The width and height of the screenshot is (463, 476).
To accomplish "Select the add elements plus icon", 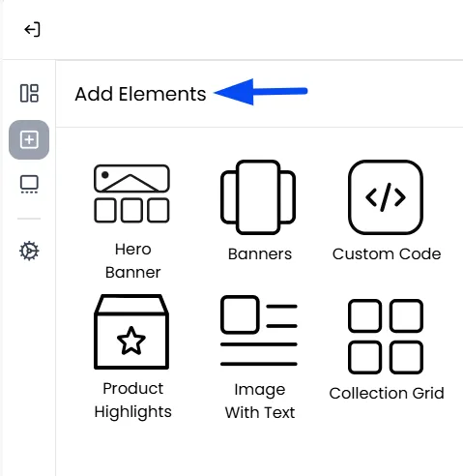I will point(29,139).
